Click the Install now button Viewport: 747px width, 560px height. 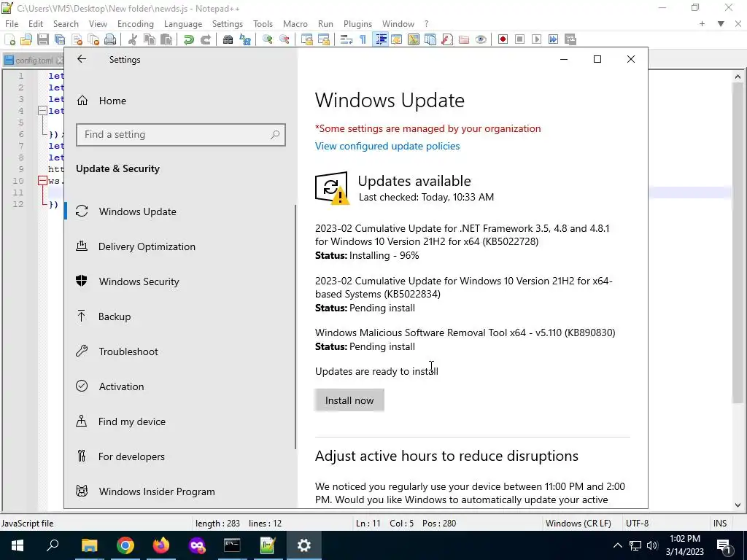coord(349,400)
